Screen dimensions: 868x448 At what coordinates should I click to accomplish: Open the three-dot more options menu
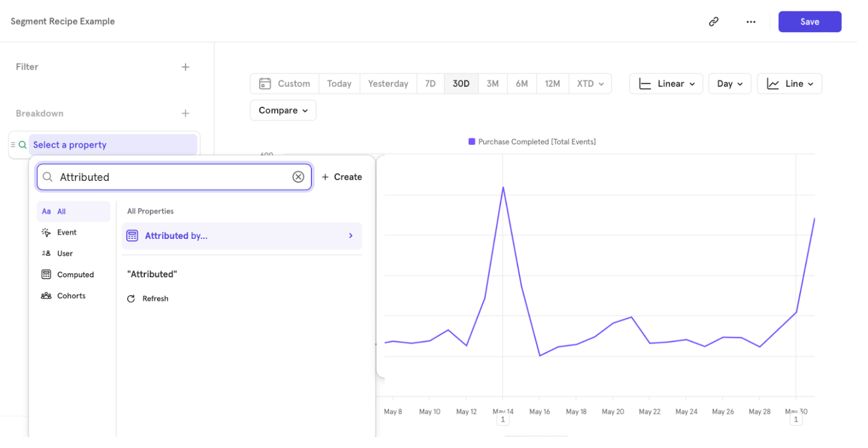[x=750, y=22]
